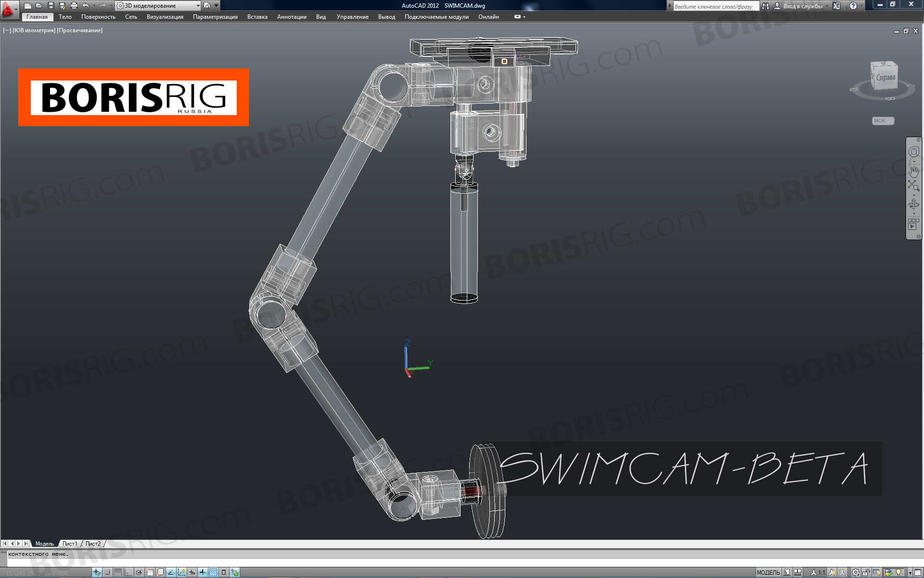Open the Поверхность ribbon tab

pyautogui.click(x=98, y=17)
